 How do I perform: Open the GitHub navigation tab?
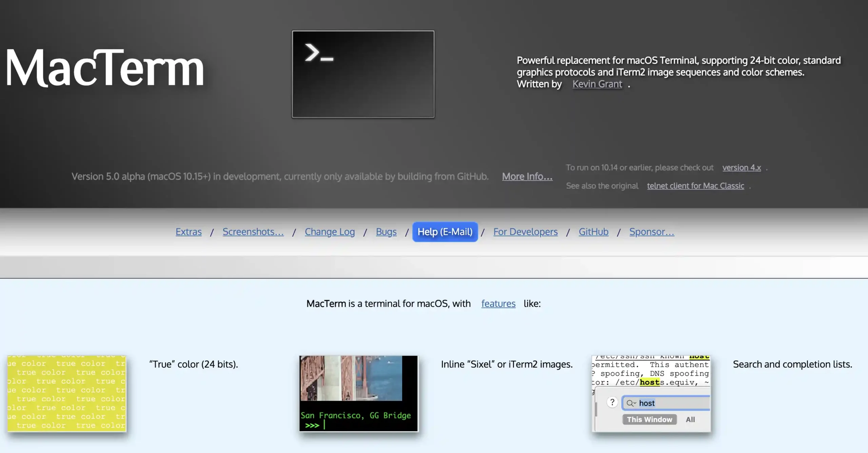pos(594,231)
